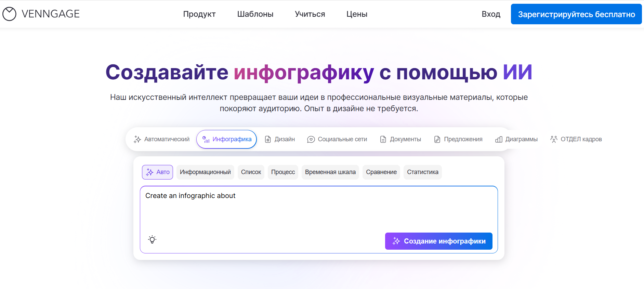Click the Инфографика chart icon

point(206,140)
